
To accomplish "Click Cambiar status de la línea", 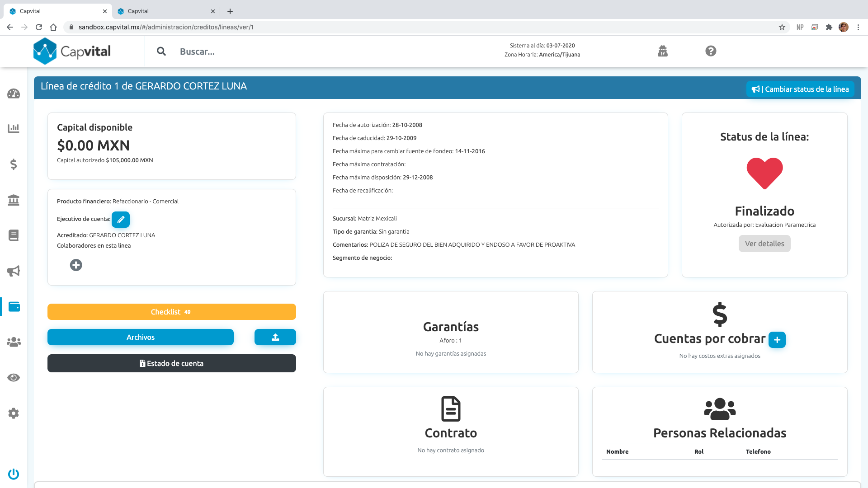I will point(800,89).
